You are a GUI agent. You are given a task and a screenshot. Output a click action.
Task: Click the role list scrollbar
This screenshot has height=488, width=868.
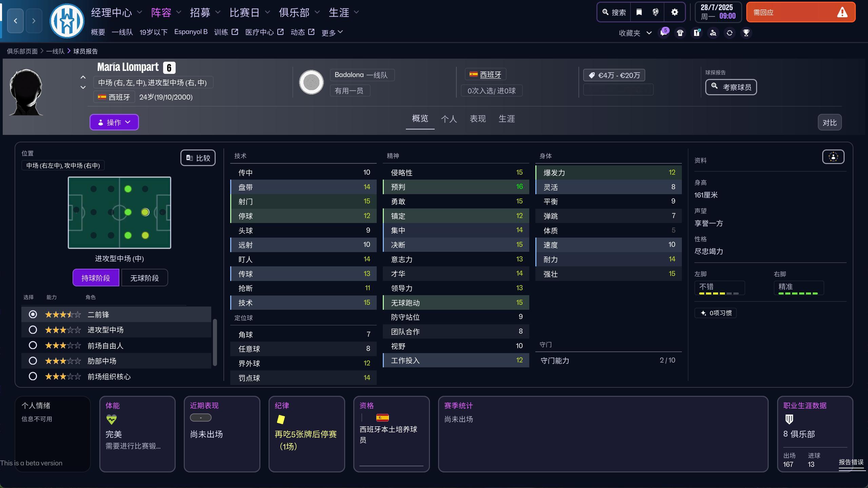215,342
